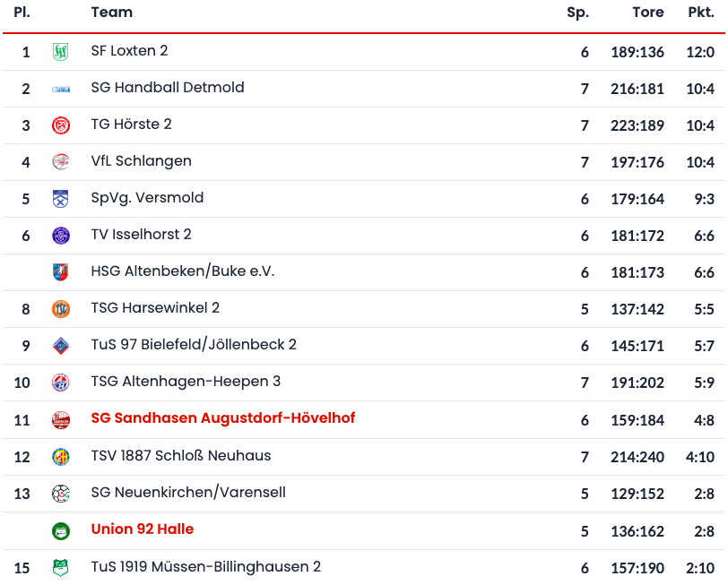Click the Union 92 Halle club logo
This screenshot has width=728, height=585.
pos(60,530)
